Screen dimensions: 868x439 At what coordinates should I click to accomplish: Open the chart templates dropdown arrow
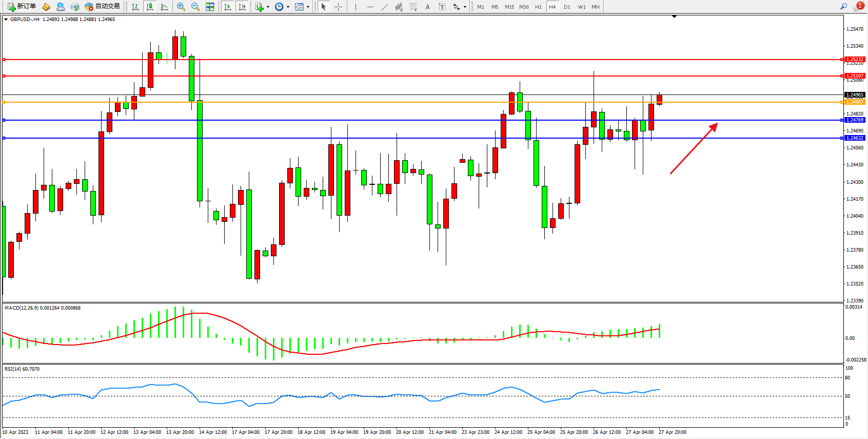pyautogui.click(x=308, y=7)
